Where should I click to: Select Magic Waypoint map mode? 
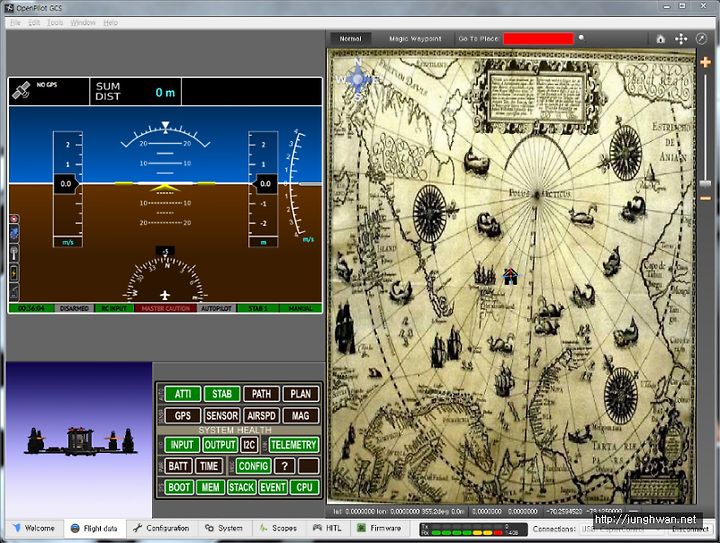pyautogui.click(x=415, y=39)
